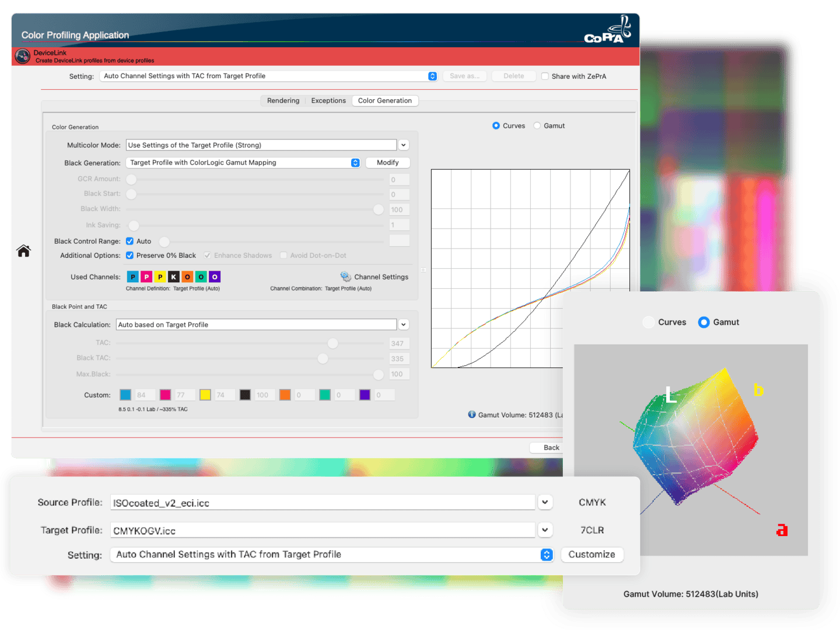Click the TAC slider handle
This screenshot has height=630, width=840.
click(332, 343)
